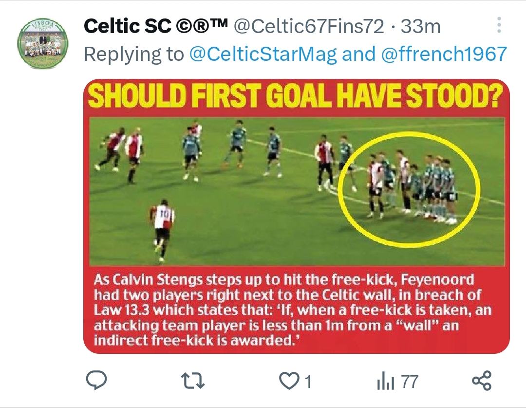View tweet analytics bar chart icon

[385, 382]
